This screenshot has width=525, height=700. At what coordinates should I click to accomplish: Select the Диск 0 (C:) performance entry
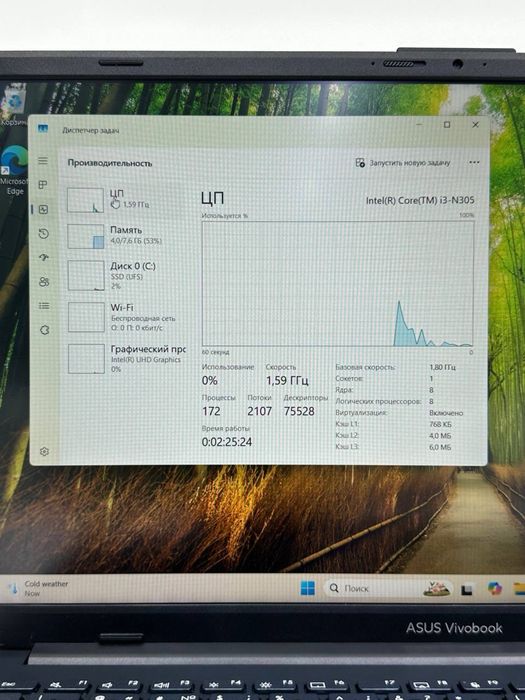coord(127,276)
